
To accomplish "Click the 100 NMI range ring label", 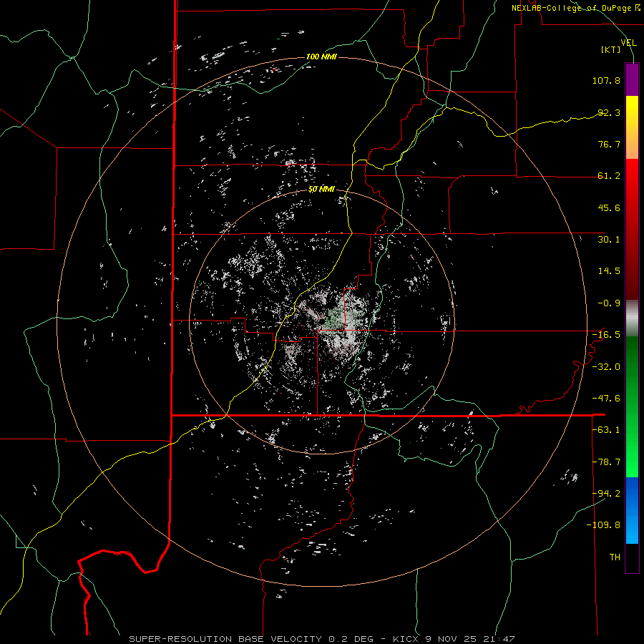I will (321, 57).
